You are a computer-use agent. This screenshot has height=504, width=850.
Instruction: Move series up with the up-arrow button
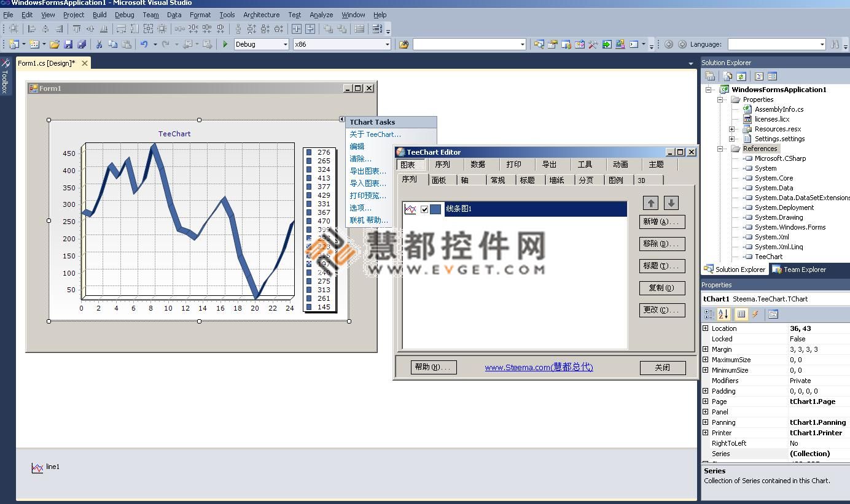click(651, 203)
